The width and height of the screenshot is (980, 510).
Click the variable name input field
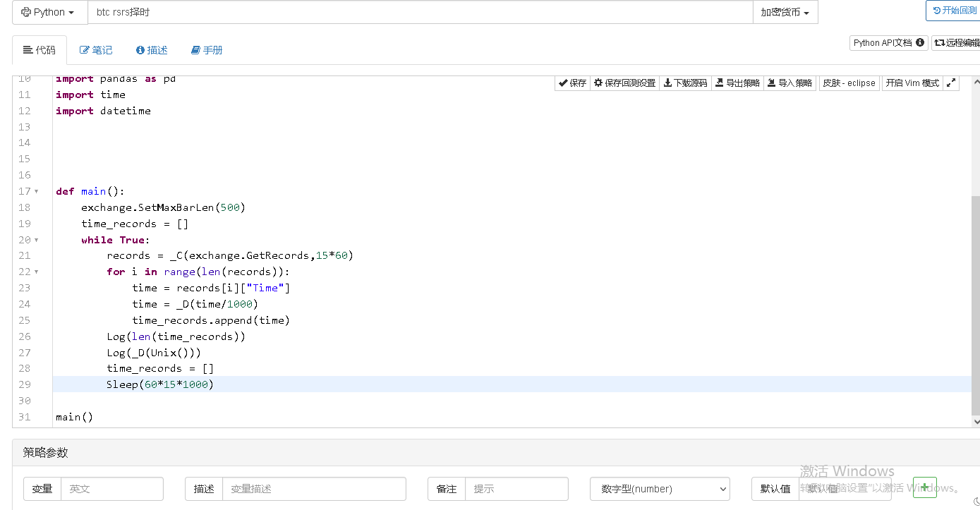point(111,489)
